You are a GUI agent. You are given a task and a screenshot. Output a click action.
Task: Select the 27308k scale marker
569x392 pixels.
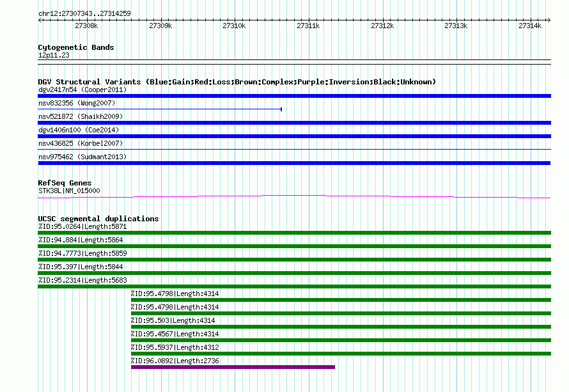point(86,26)
